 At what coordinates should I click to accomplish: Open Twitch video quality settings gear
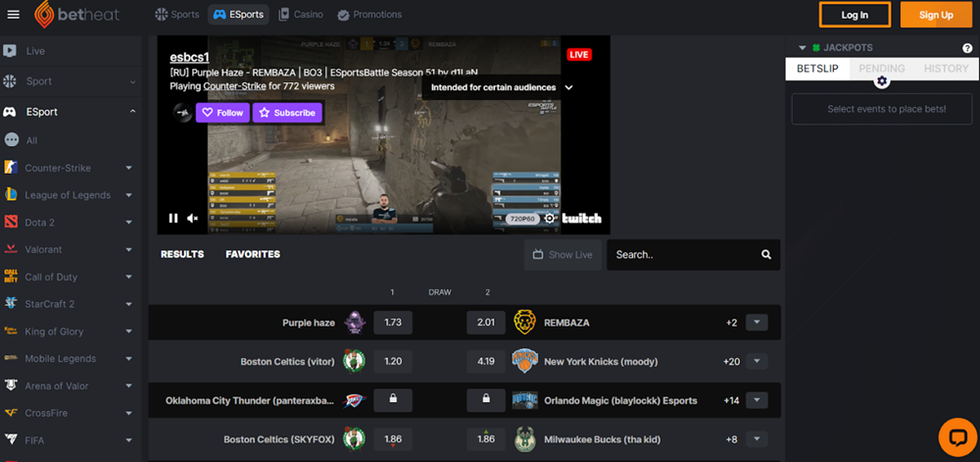[x=550, y=219]
